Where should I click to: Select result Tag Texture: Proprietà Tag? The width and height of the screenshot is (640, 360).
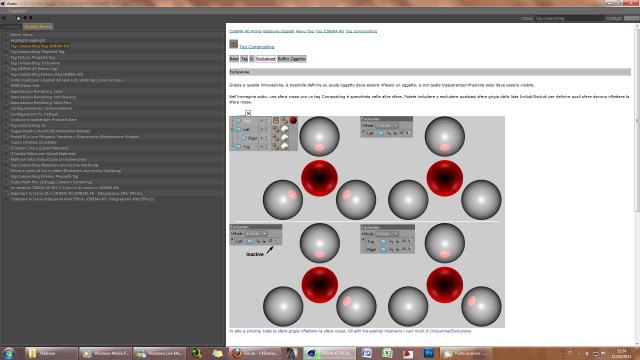33,58
